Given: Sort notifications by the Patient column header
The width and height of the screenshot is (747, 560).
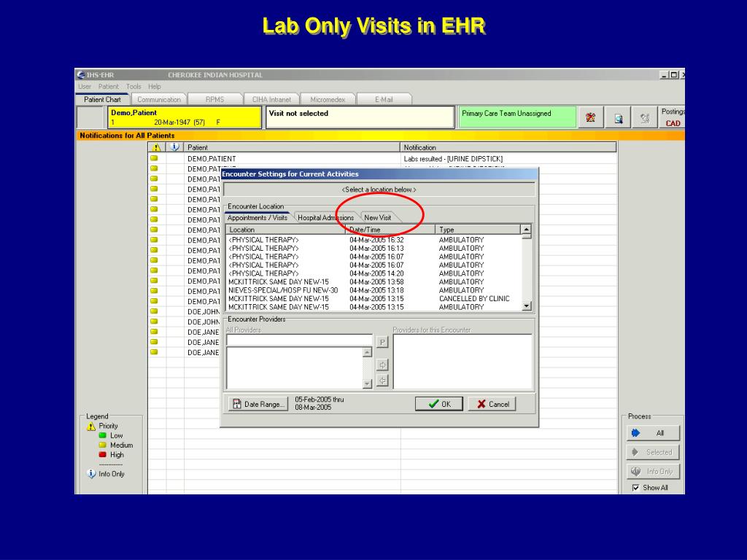Looking at the screenshot, I should click(x=292, y=147).
